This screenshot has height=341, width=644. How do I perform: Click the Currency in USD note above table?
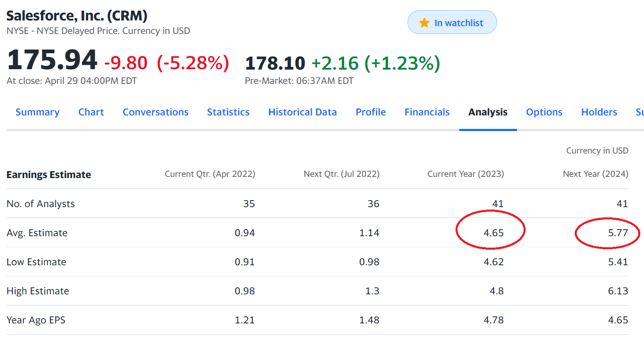[597, 151]
